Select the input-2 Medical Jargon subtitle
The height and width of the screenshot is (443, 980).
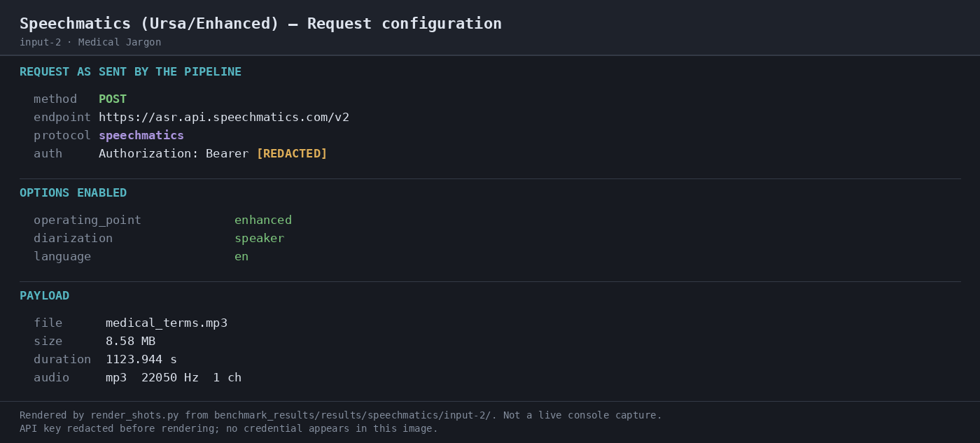point(90,43)
